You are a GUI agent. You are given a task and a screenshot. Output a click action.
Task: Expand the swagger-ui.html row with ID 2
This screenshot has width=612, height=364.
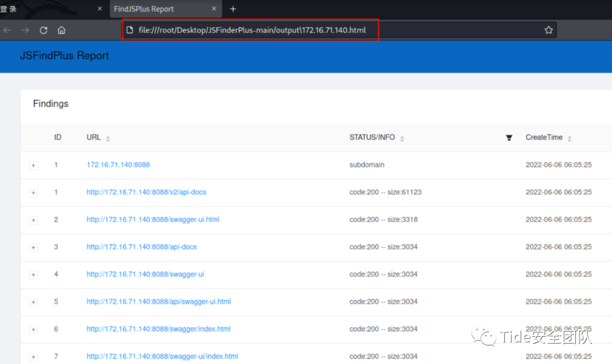tap(33, 220)
